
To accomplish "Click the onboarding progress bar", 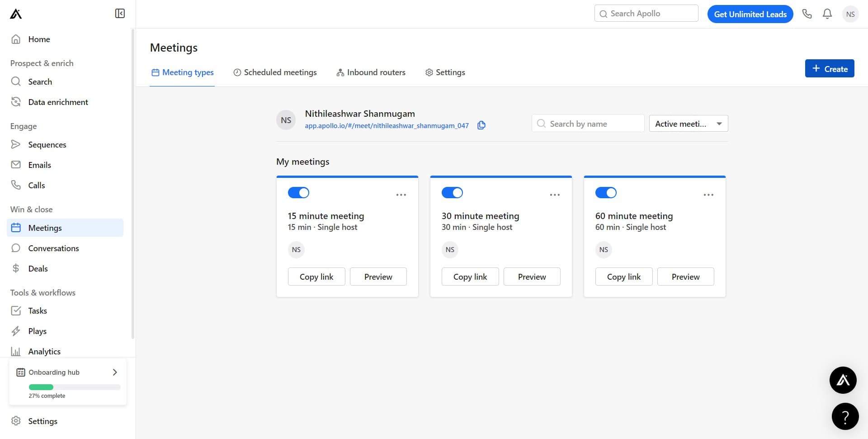I will click(x=74, y=387).
